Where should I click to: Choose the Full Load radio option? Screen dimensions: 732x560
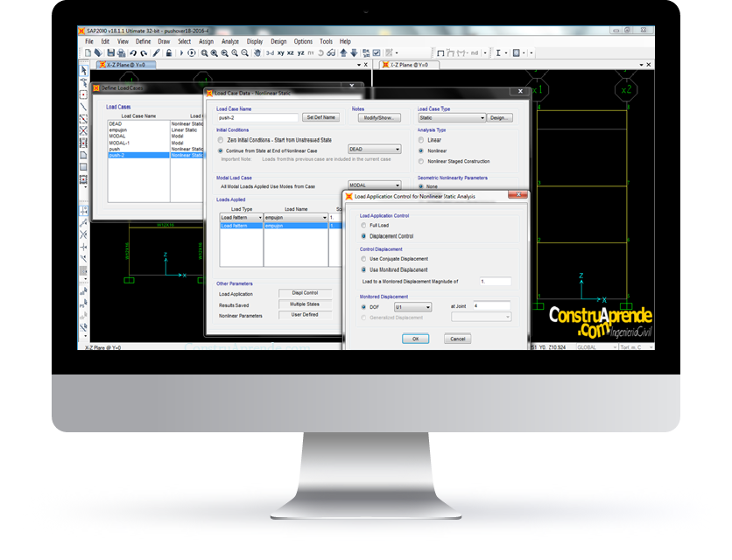coord(363,226)
